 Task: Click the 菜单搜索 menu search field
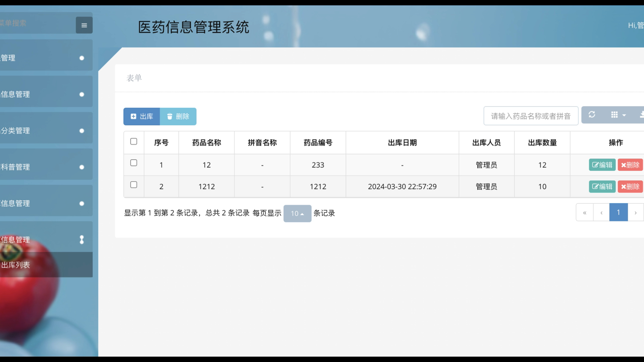[37, 23]
